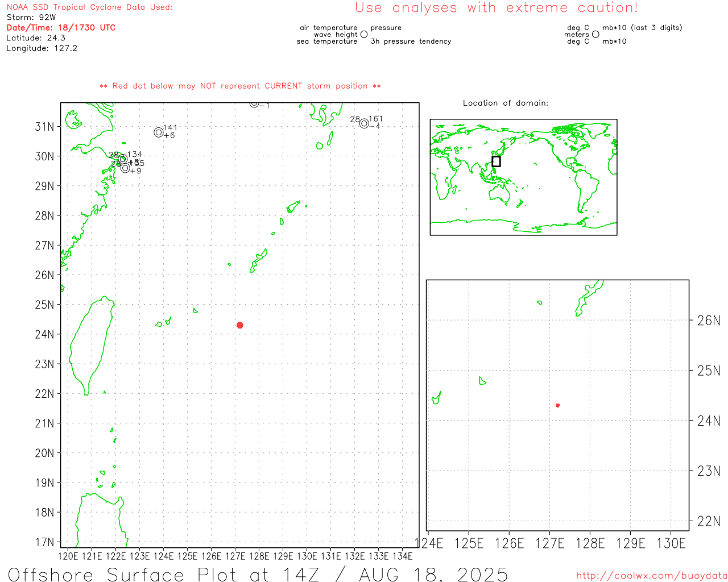Click the small red dot in the zoomed inset map
This screenshot has height=582, width=728.
click(558, 405)
